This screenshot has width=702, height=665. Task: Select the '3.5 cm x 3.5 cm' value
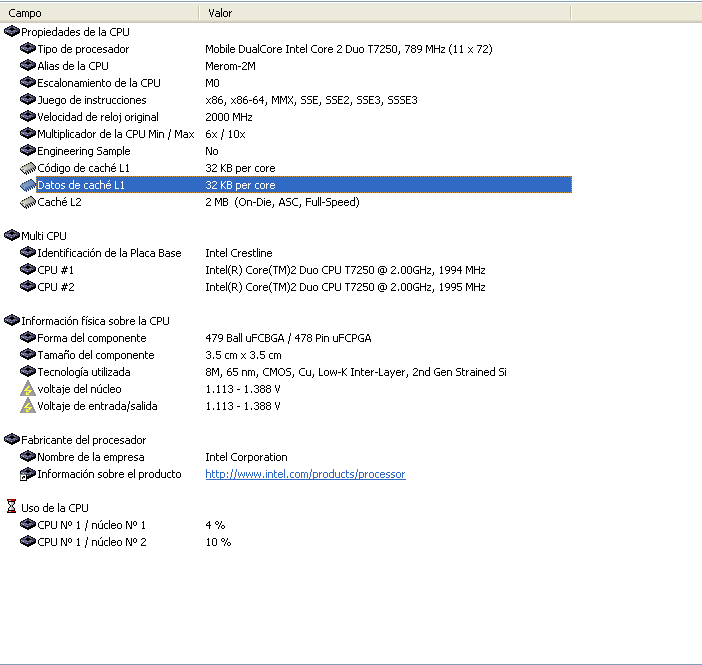pos(243,355)
